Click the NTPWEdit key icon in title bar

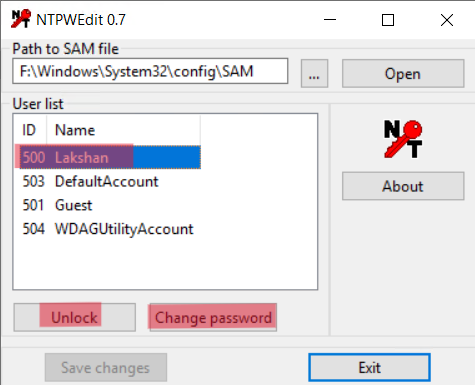21,19
